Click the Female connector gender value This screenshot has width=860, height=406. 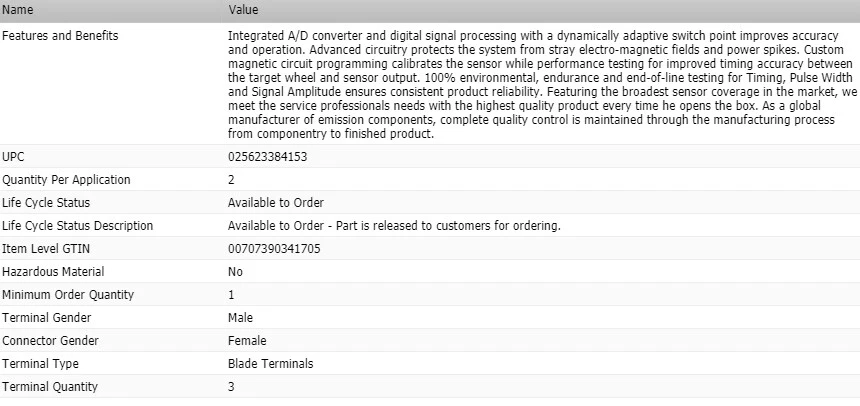pyautogui.click(x=247, y=341)
